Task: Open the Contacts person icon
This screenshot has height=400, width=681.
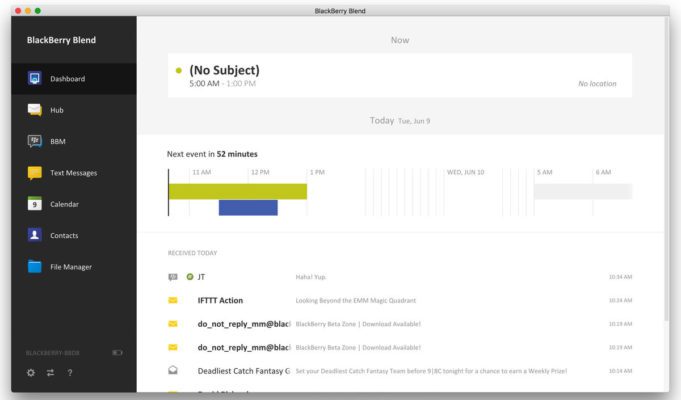Action: point(34,235)
